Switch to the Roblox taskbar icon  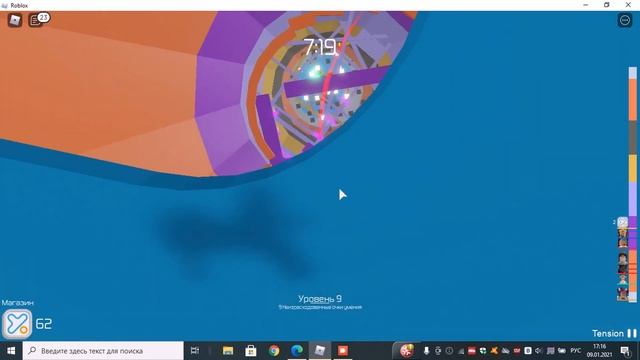(x=320, y=351)
